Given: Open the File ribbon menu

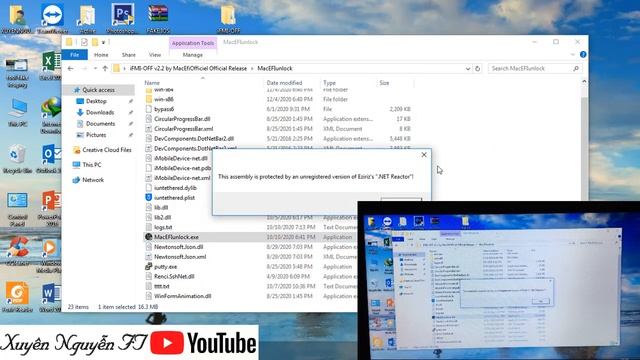Looking at the screenshot, I should point(75,55).
